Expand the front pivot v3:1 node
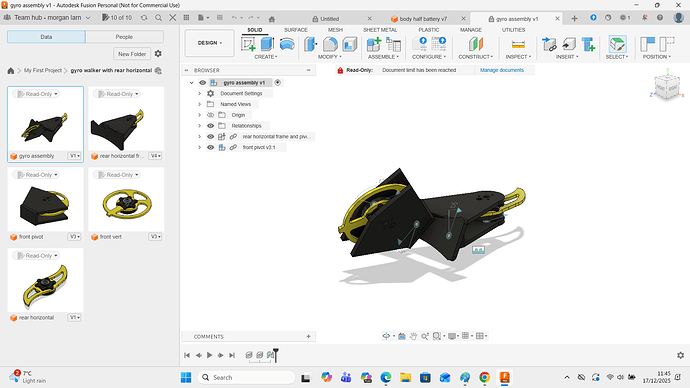This screenshot has width=690, height=388. (x=199, y=147)
